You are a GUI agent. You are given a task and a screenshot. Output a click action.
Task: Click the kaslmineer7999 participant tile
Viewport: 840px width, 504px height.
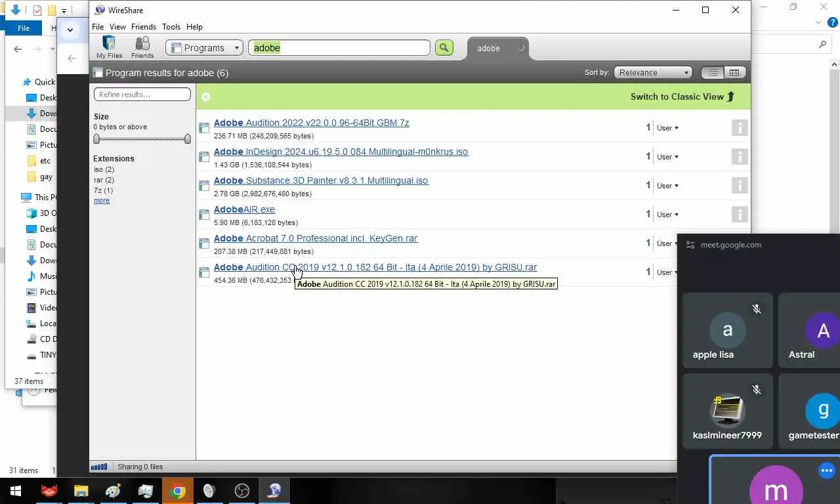(727, 412)
